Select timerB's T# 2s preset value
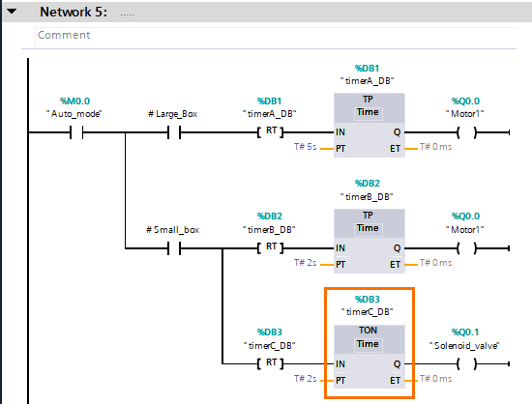The width and height of the screenshot is (532, 404). point(306,263)
